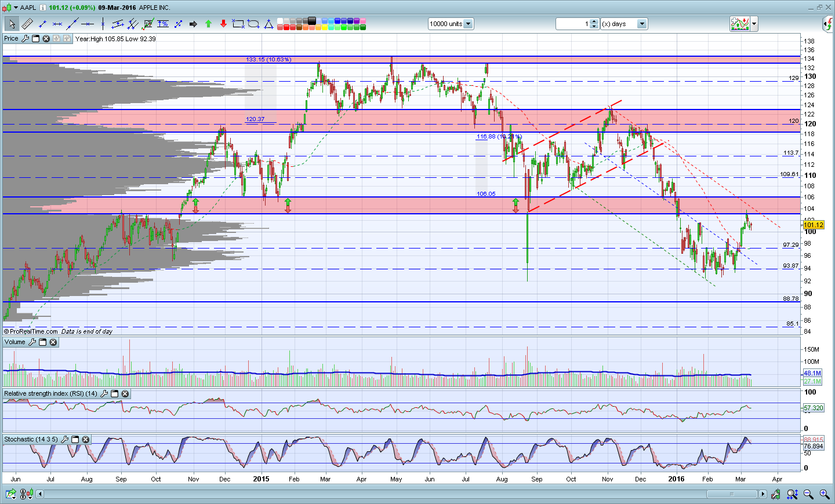Image resolution: width=835 pixels, height=504 pixels.
Task: Open the add indicators chart button
Action: point(740,24)
